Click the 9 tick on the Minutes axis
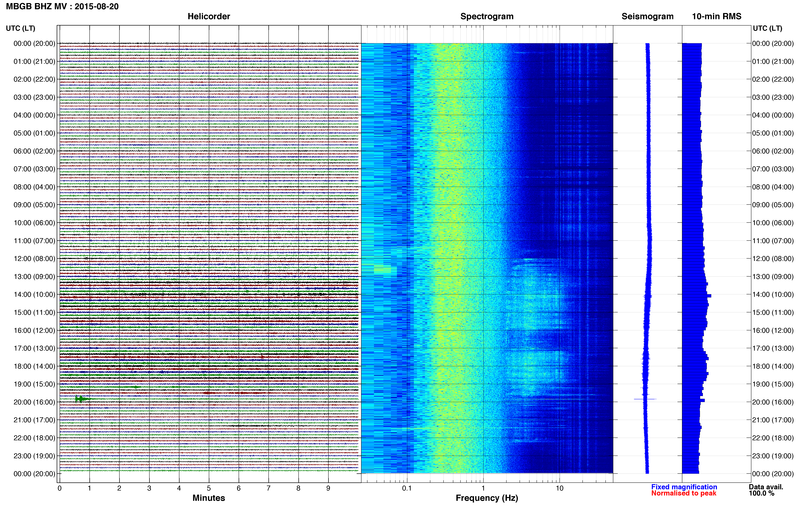This screenshot has width=812, height=508. point(328,488)
